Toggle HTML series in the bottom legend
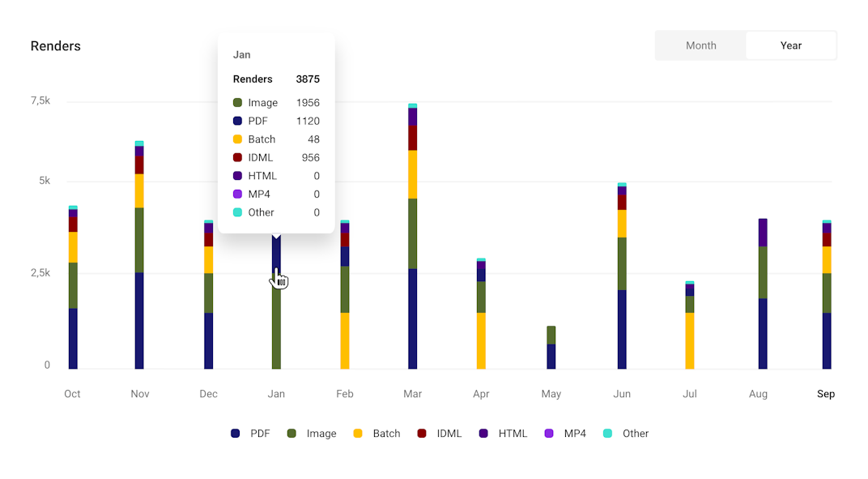This screenshot has height=479, width=868. [x=503, y=434]
